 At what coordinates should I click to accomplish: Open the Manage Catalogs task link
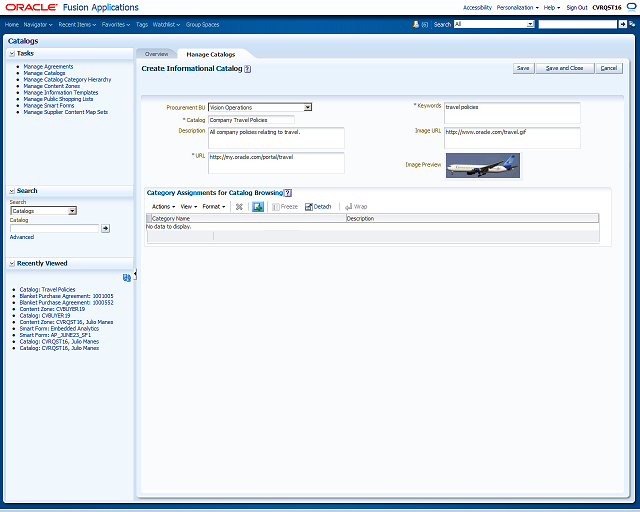[44, 73]
